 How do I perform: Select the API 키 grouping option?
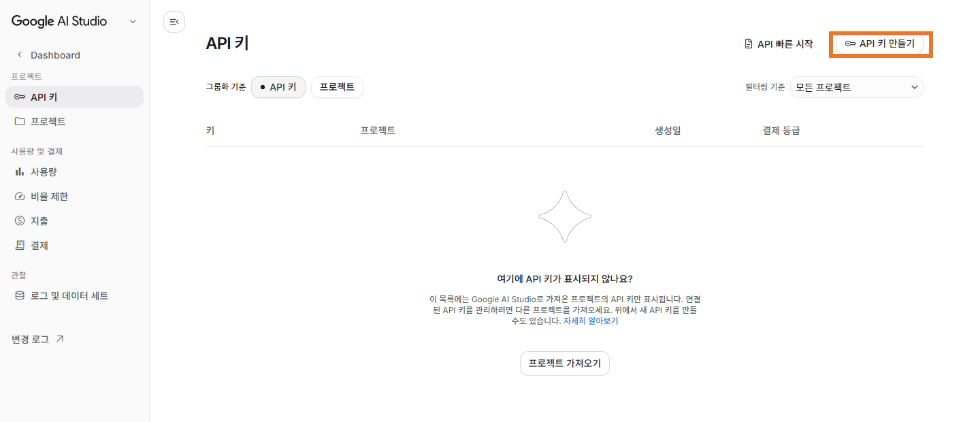(278, 87)
